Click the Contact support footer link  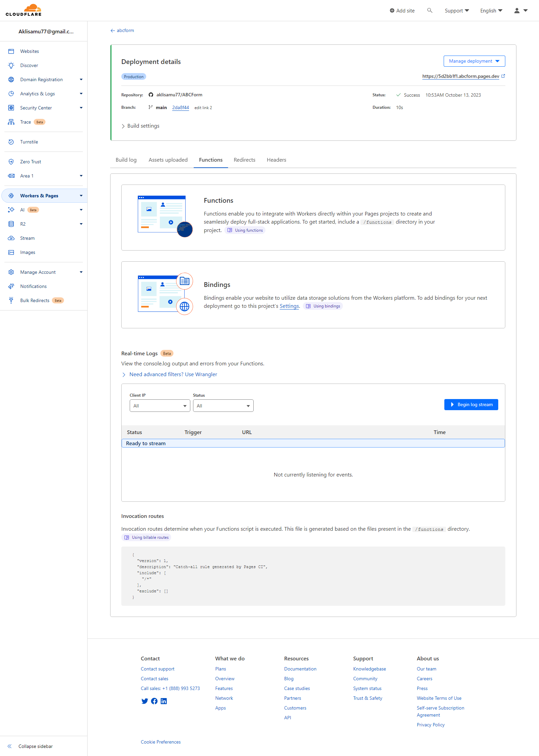158,669
